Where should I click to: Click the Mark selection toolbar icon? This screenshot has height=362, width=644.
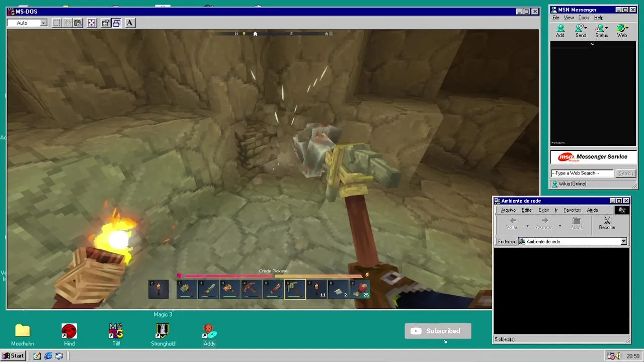coord(56,23)
